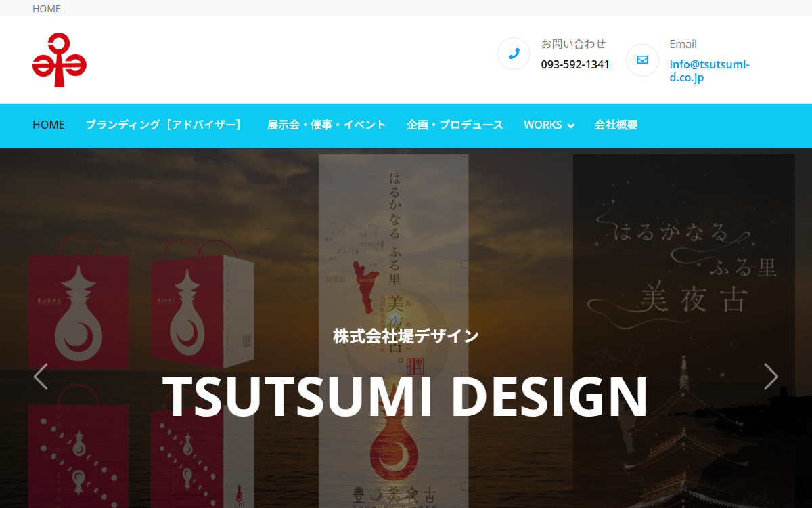Advance to the next slide with the right arrow
The width and height of the screenshot is (812, 508).
771,377
